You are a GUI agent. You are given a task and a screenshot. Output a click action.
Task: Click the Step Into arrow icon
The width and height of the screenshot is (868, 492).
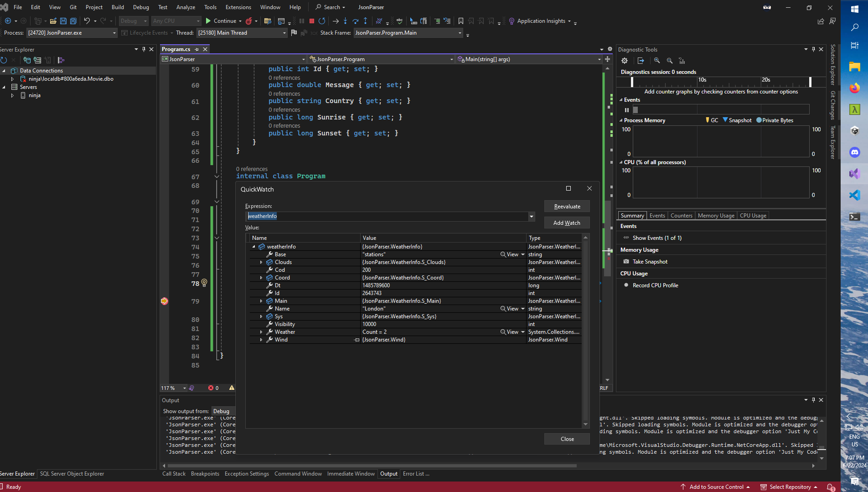pos(345,21)
